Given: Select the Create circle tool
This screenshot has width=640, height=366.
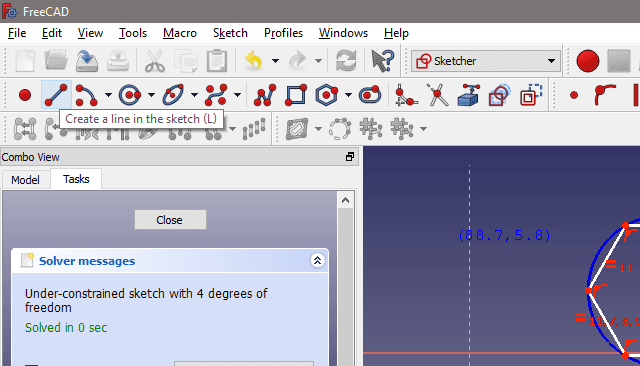Looking at the screenshot, I should pos(130,95).
